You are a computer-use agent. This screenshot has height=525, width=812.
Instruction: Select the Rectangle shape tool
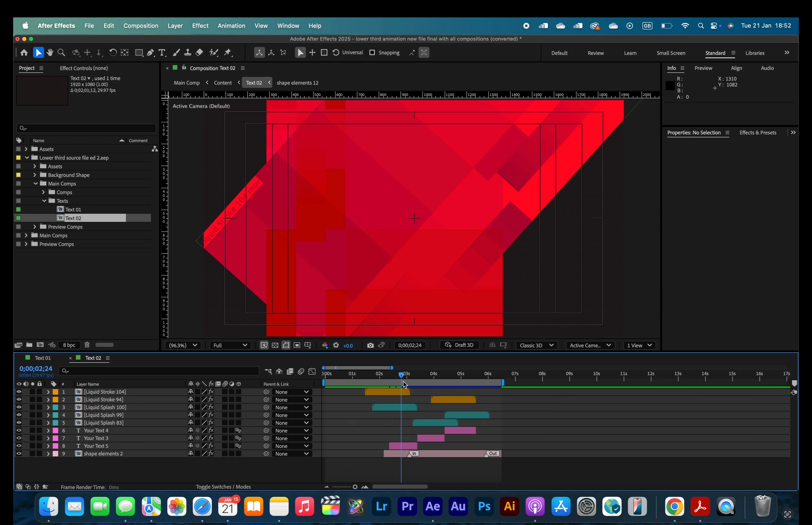pyautogui.click(x=139, y=53)
